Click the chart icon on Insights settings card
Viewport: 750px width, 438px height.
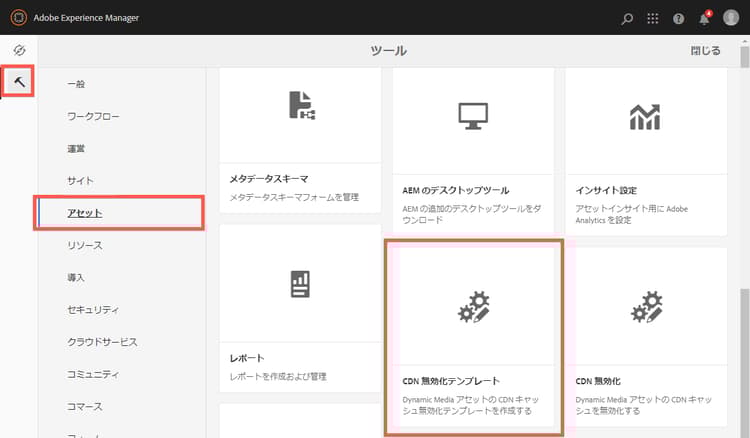pyautogui.click(x=645, y=117)
